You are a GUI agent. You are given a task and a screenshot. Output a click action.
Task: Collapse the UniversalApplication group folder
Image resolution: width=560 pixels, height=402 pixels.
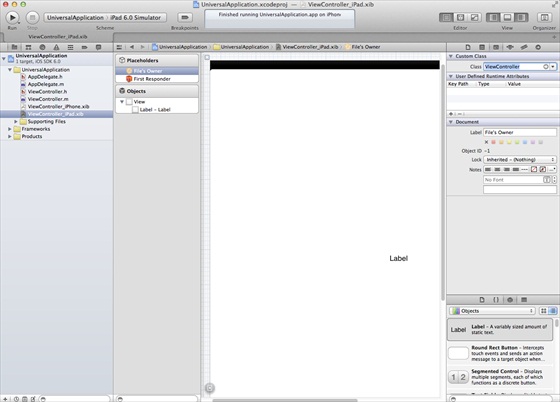tap(10, 70)
